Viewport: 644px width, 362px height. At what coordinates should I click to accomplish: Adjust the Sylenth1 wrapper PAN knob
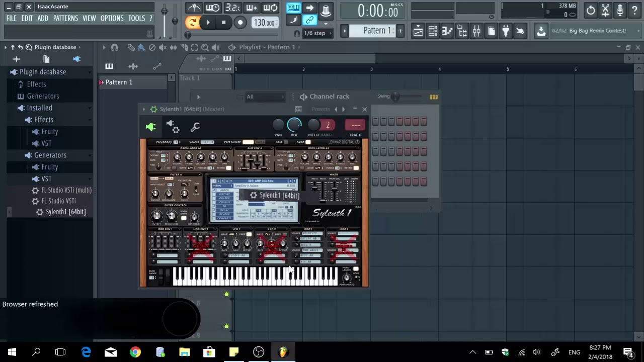coord(278,125)
